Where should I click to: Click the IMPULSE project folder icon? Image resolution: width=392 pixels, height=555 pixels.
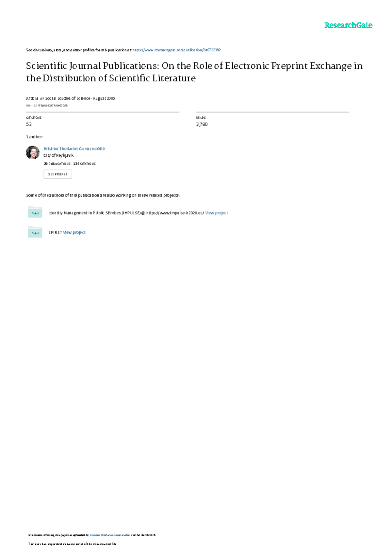point(35,212)
